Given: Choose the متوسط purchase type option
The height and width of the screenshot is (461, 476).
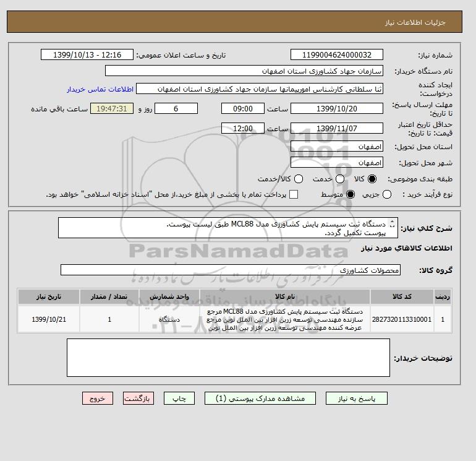Looking at the screenshot, I should point(351,194).
